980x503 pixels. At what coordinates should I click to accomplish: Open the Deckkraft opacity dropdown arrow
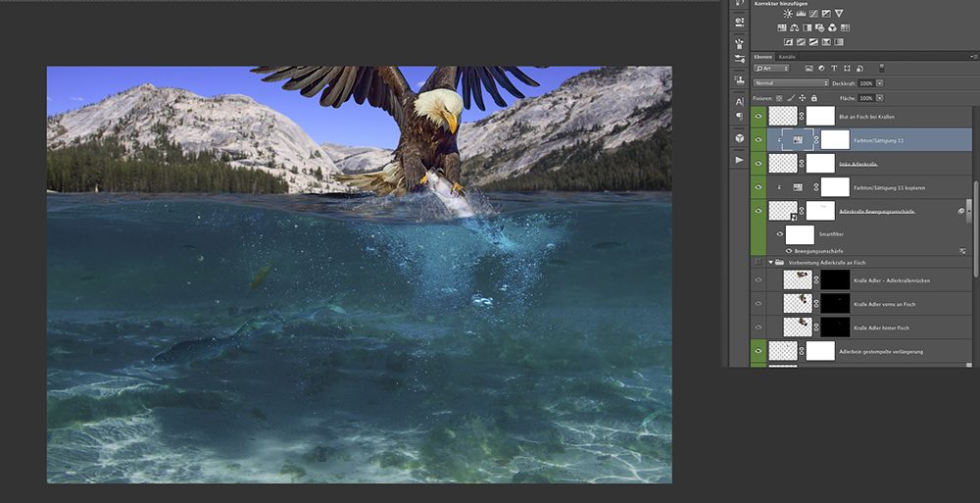pyautogui.click(x=880, y=83)
